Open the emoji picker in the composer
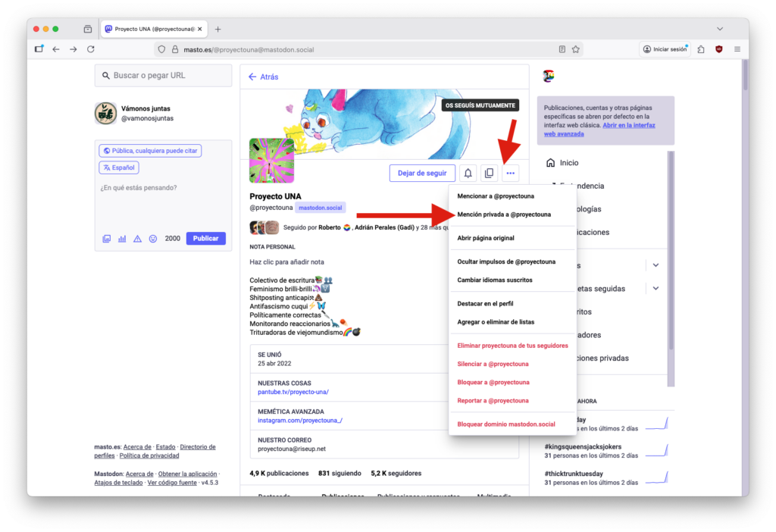This screenshot has width=776, height=532. [152, 238]
